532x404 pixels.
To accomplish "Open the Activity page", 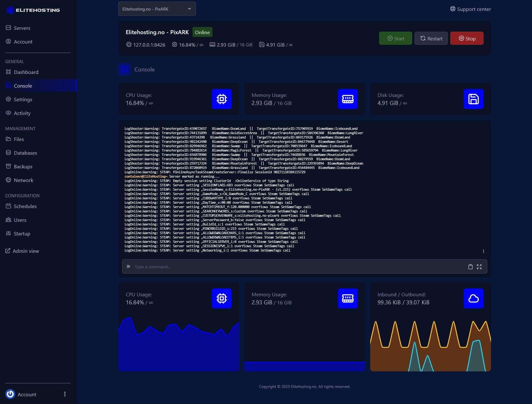I will tap(22, 113).
